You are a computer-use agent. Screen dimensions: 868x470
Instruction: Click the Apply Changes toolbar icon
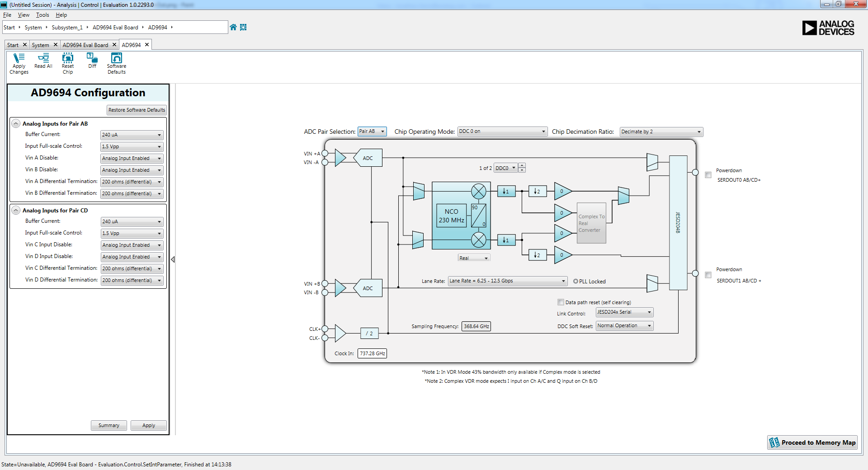(x=19, y=62)
